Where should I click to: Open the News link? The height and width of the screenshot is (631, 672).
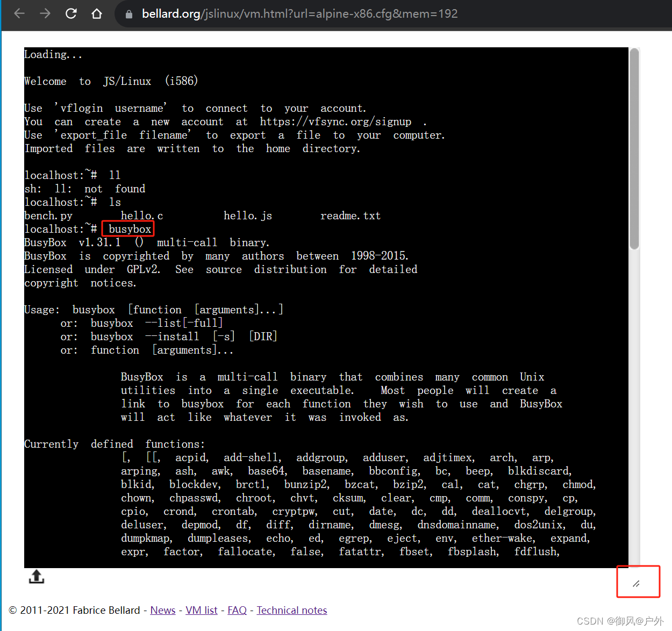point(163,610)
